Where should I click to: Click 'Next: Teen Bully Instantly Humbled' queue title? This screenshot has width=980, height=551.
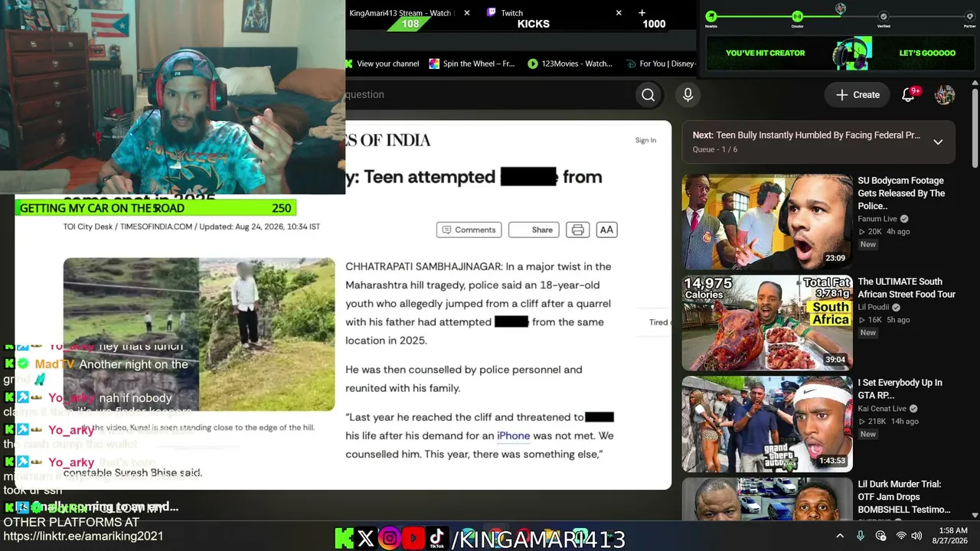[806, 135]
